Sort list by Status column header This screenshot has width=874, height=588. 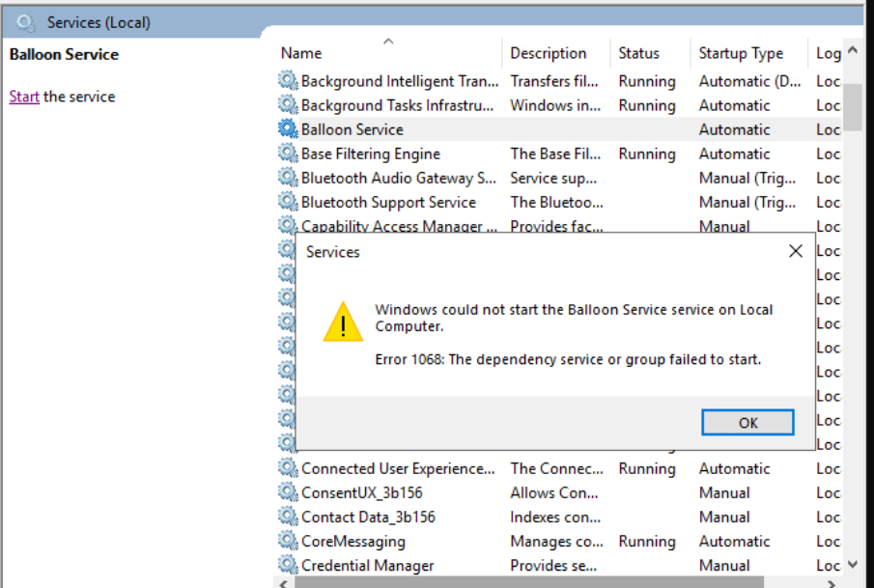coord(638,53)
